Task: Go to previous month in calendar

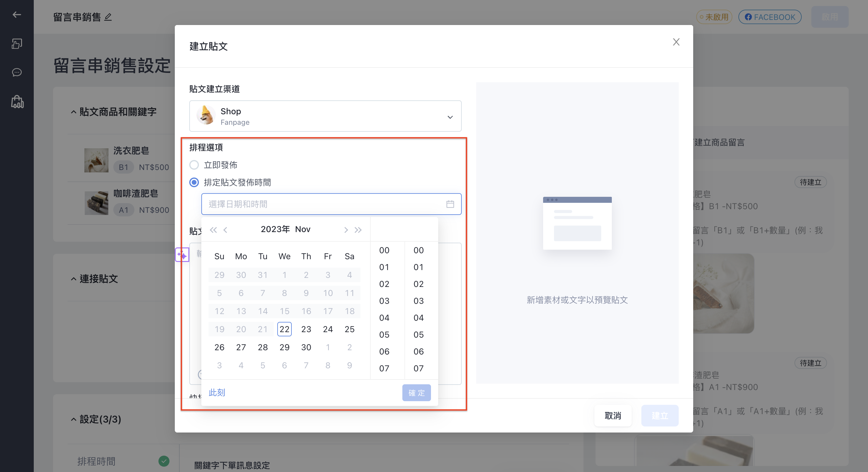Action: 225,230
